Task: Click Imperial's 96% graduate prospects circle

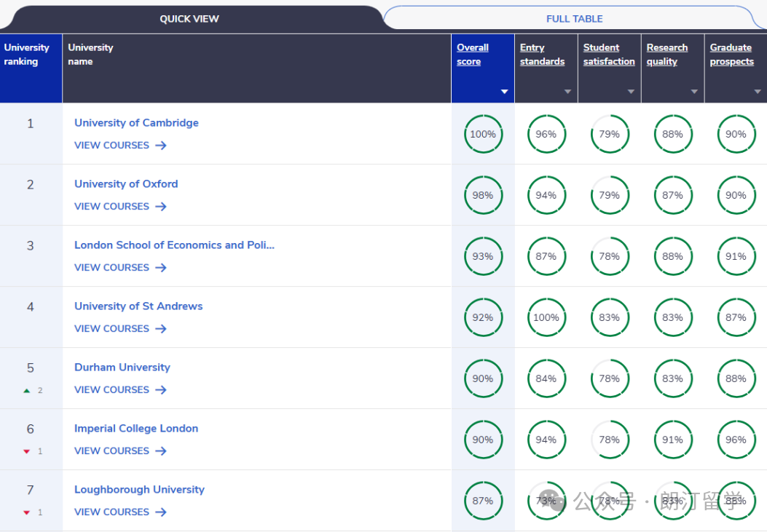Action: 736,439
